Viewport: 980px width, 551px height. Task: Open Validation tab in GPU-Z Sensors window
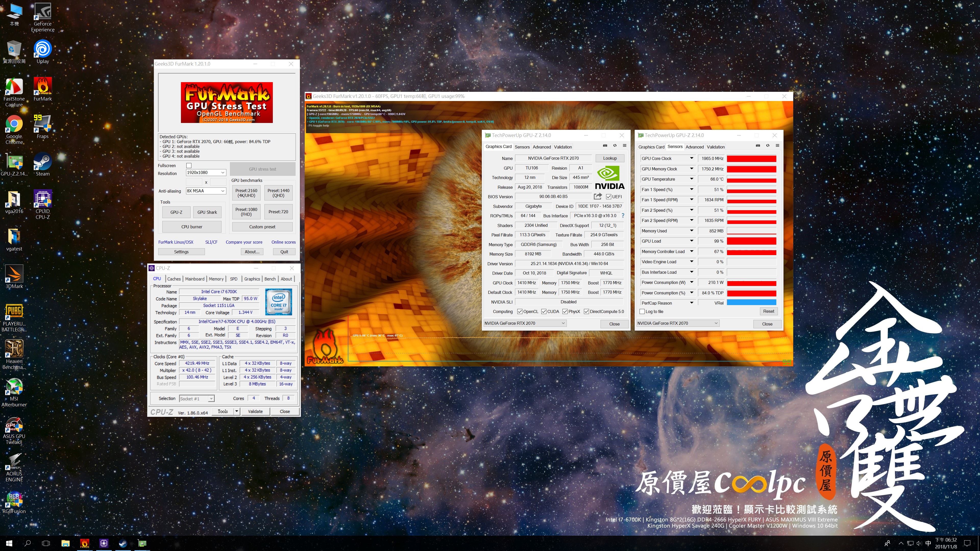coord(716,147)
